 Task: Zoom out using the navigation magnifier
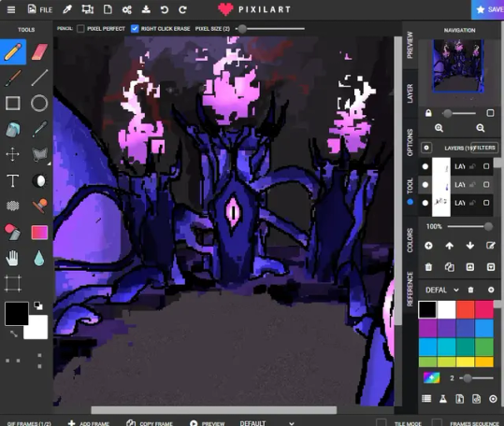pyautogui.click(x=481, y=128)
